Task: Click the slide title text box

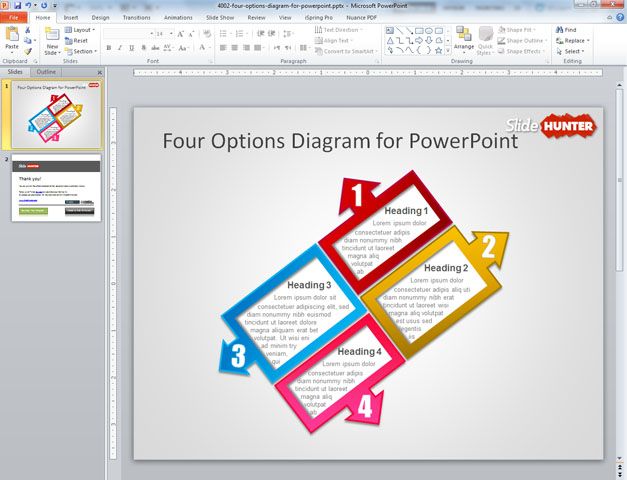Action: pos(340,141)
